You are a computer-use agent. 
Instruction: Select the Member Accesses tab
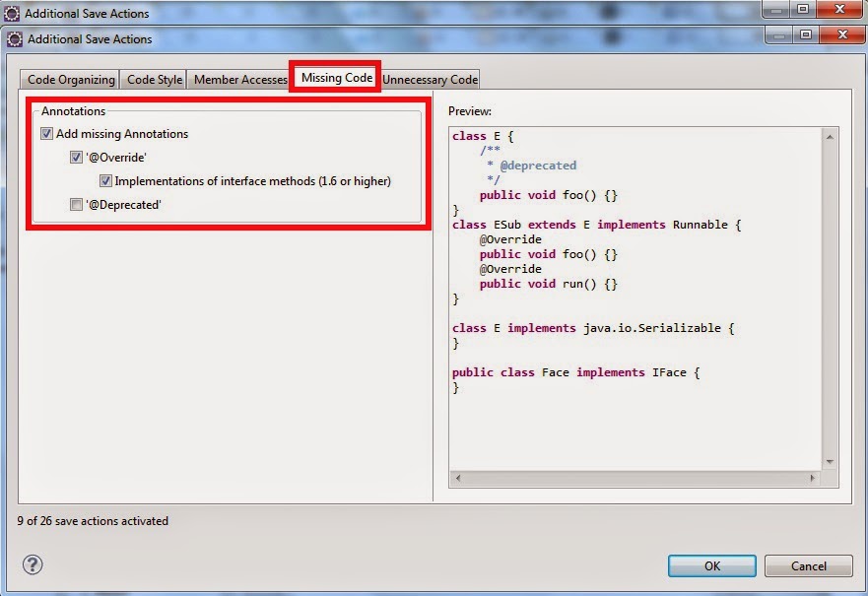238,79
